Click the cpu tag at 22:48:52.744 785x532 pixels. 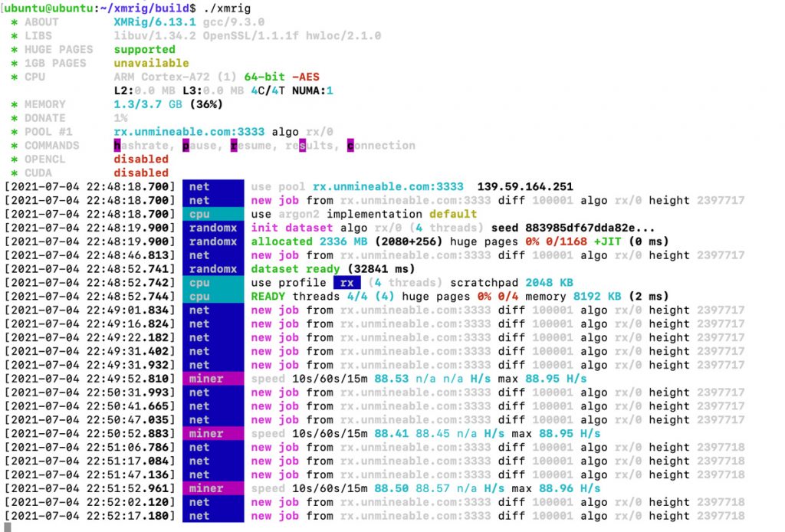[x=213, y=296]
